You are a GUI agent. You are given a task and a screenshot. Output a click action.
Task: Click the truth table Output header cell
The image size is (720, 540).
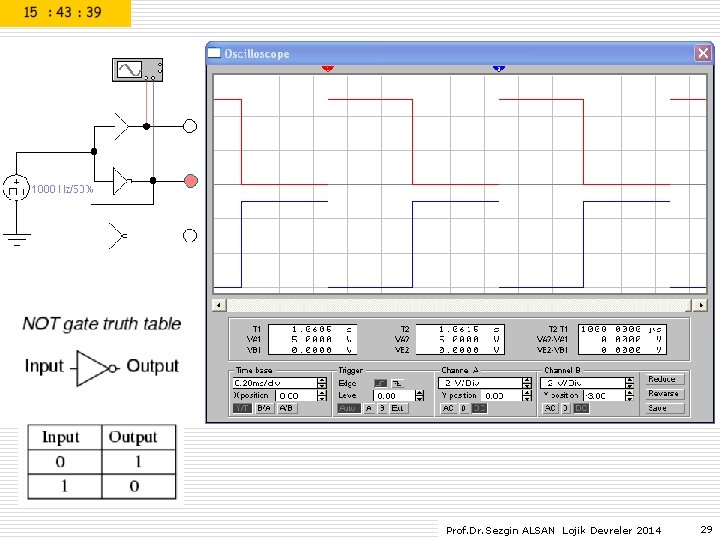coord(139,437)
